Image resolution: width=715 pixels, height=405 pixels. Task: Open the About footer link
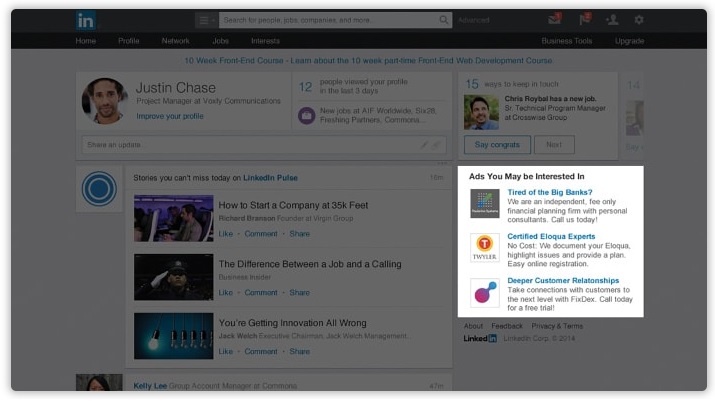click(x=473, y=326)
